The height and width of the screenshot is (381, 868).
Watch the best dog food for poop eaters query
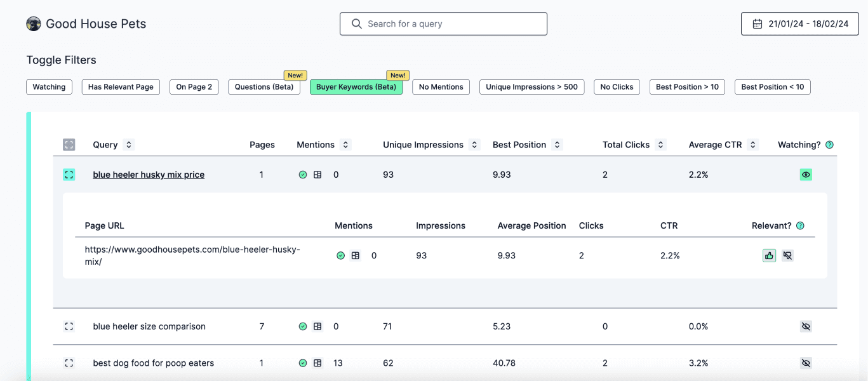(x=806, y=363)
